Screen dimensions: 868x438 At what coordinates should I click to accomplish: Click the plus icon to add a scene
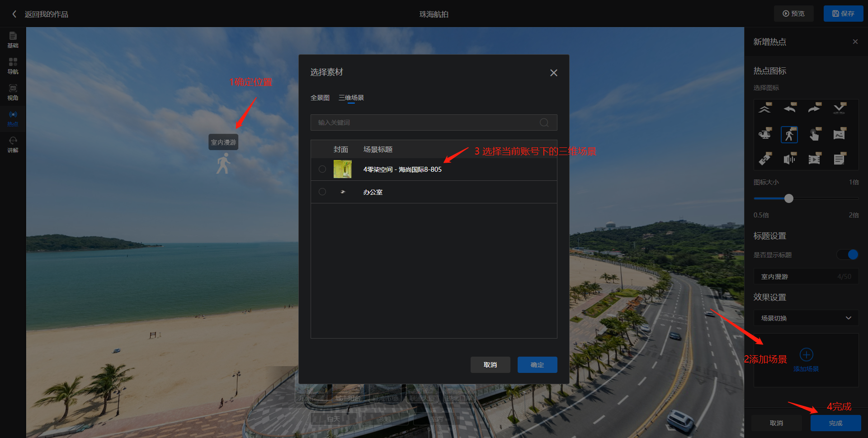pos(806,354)
